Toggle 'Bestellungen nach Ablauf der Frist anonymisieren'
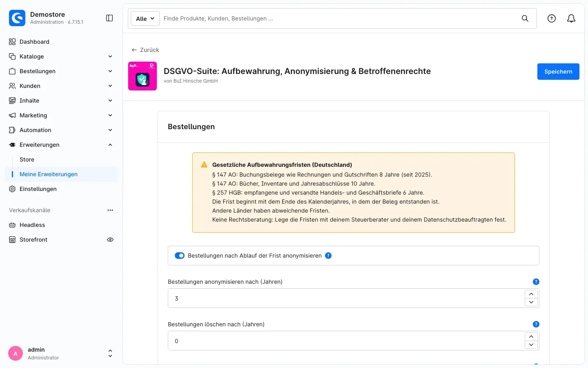The width and height of the screenshot is (588, 368). point(180,256)
